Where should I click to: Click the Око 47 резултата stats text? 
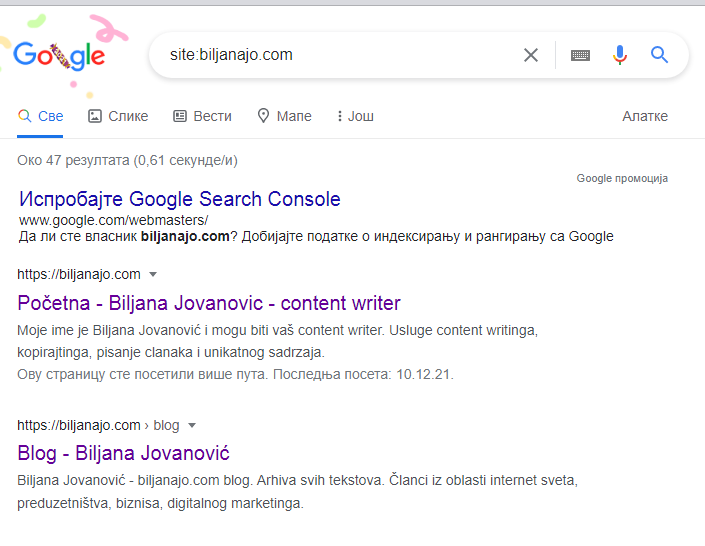click(x=127, y=161)
